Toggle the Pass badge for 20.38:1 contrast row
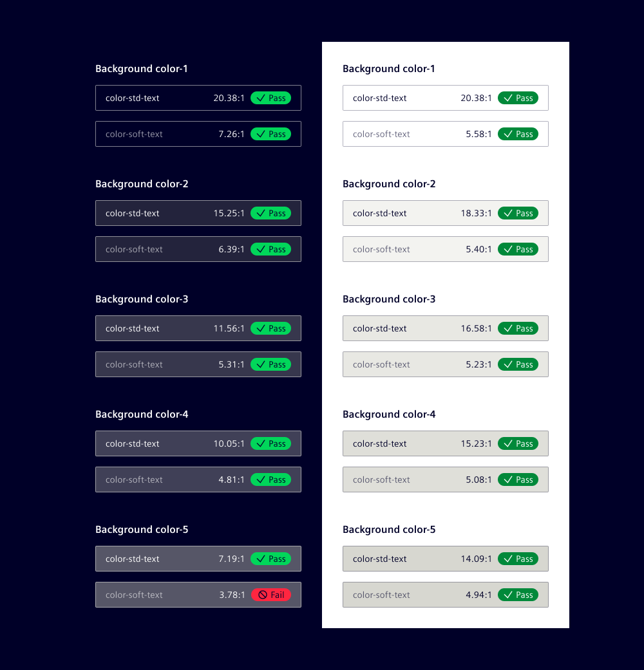Viewport: 644px width, 670px height. click(270, 98)
